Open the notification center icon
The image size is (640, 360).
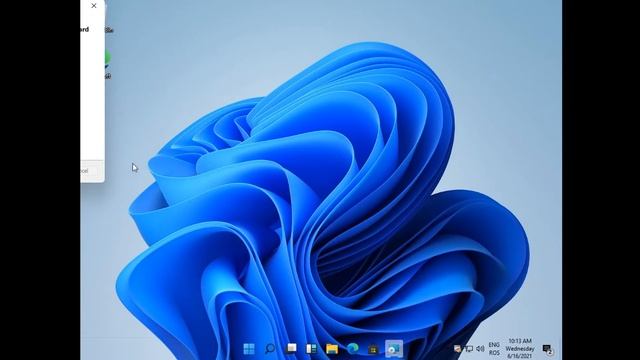click(547, 349)
